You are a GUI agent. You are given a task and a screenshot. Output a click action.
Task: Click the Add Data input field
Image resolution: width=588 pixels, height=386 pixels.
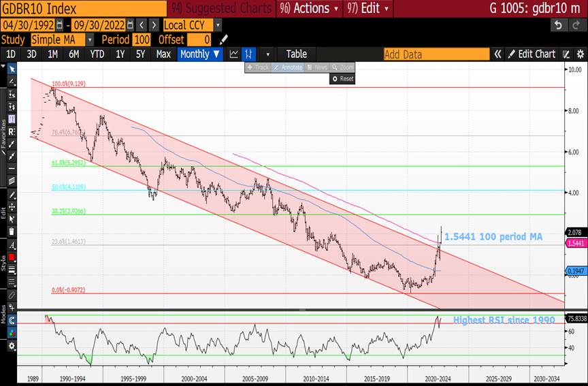pyautogui.click(x=436, y=54)
